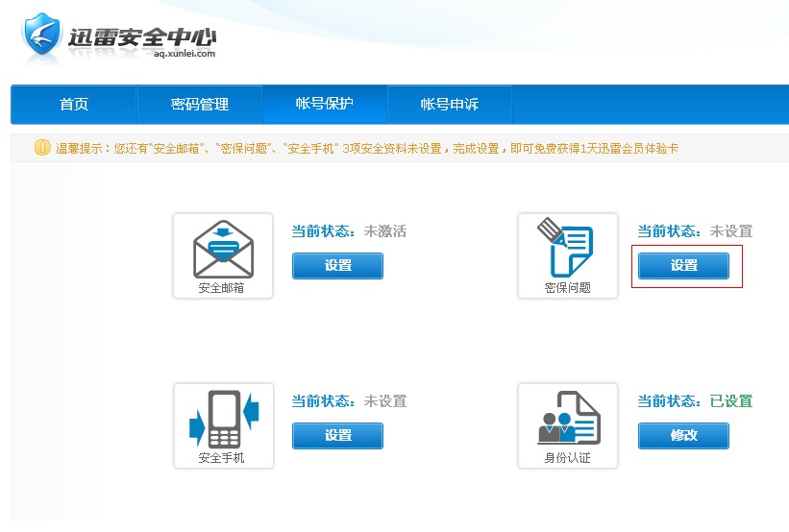
Task: Click 设置 button for 密保问题
Action: click(x=683, y=266)
